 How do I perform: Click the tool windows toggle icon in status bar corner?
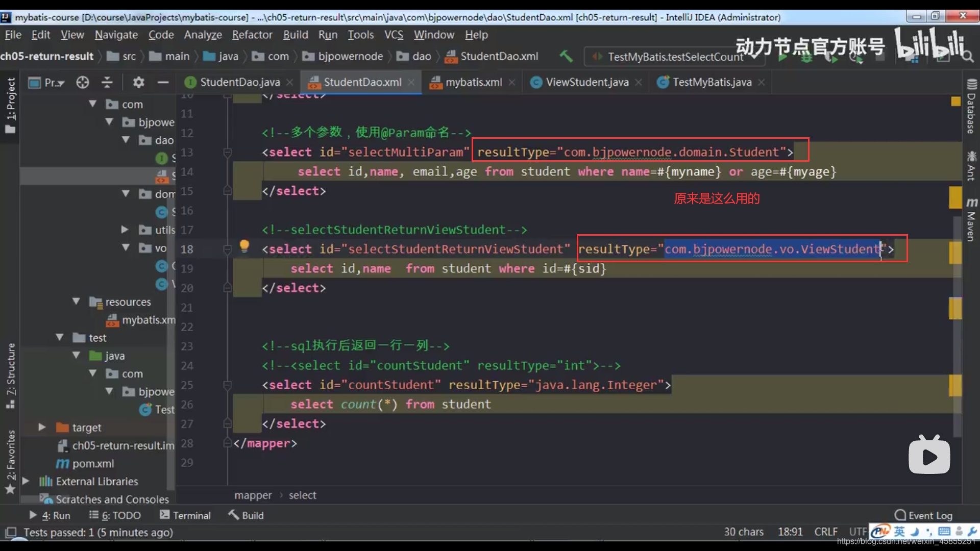click(11, 532)
